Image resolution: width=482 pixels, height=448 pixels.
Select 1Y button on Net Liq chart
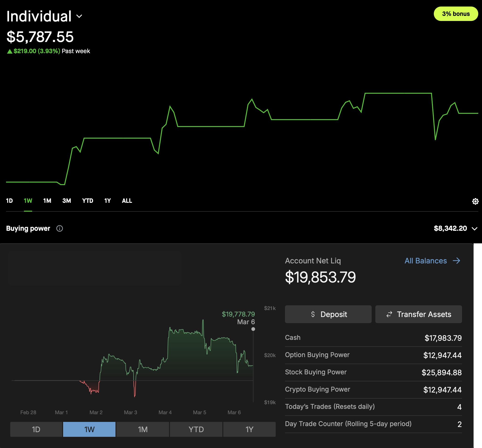point(249,429)
